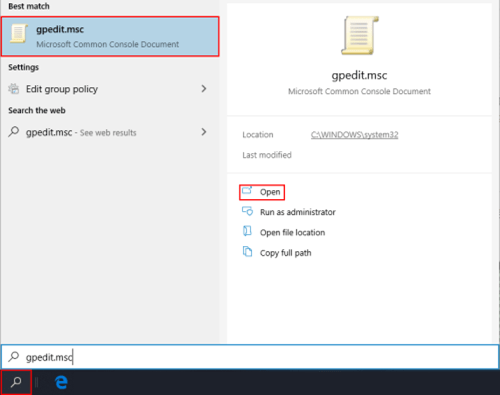500x395 pixels.
Task: Click the large gpedit.msc scroll document icon
Action: pyautogui.click(x=360, y=35)
